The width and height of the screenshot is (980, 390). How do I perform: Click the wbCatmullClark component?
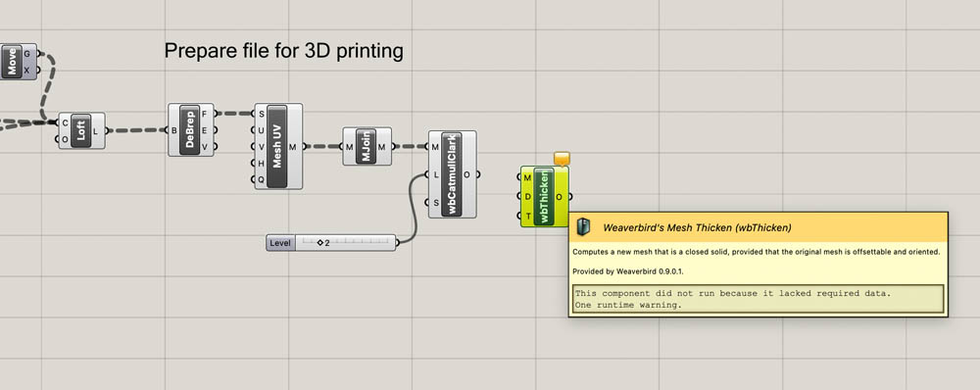(451, 174)
